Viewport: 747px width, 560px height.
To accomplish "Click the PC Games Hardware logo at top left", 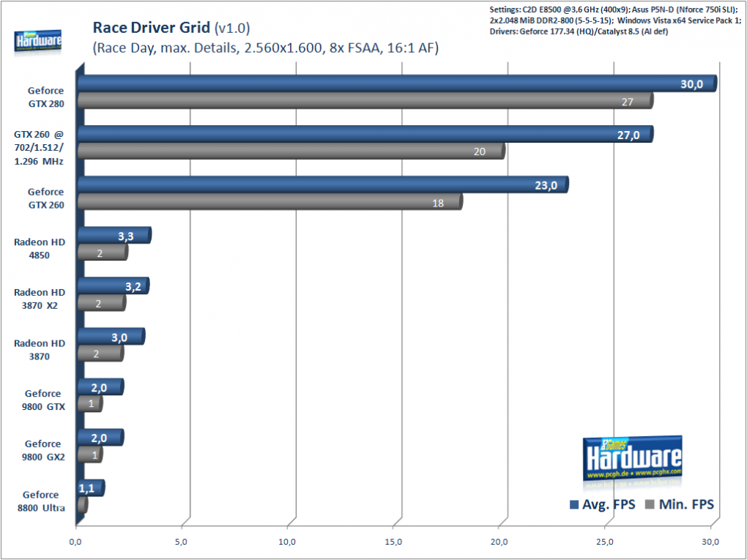I will [x=37, y=42].
